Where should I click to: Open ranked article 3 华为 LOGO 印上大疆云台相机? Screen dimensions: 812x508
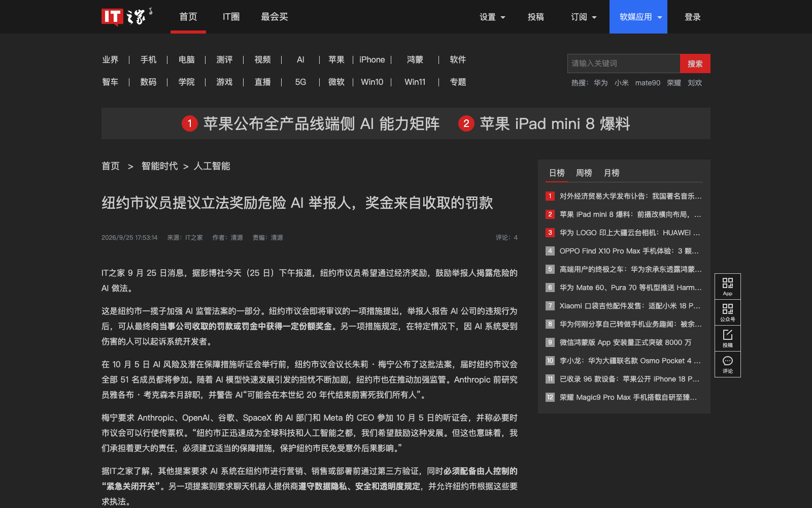coord(630,233)
